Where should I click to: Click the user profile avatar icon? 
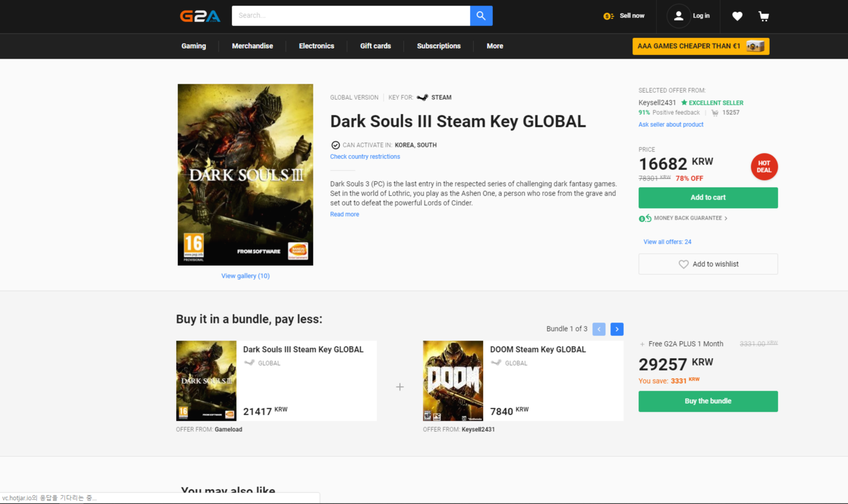(679, 16)
